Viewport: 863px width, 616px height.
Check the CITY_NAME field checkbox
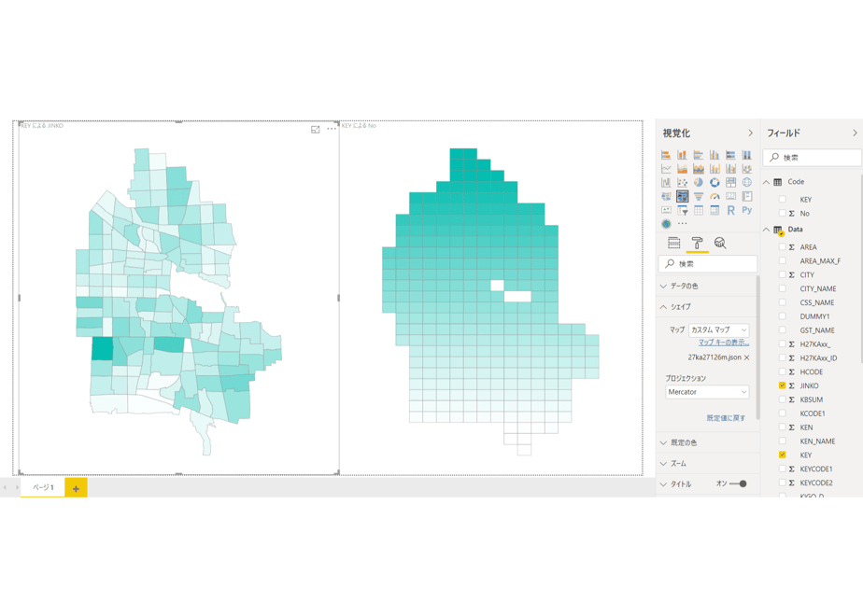(x=782, y=288)
